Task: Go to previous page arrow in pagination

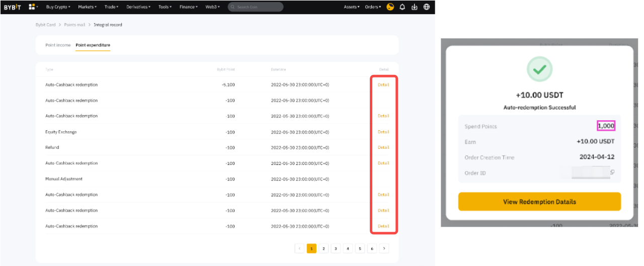Action: tap(300, 248)
